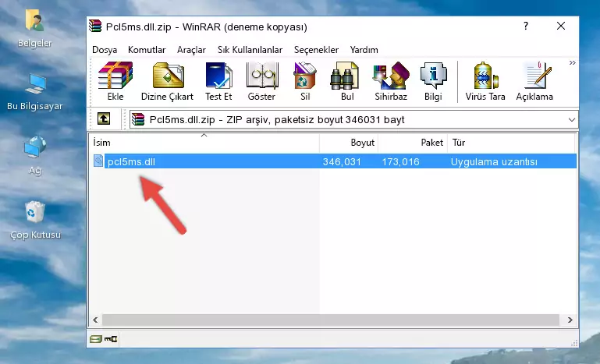Select the Bu Bilgisayar desktop icon
The width and height of the screenshot is (600, 364).
tap(34, 92)
